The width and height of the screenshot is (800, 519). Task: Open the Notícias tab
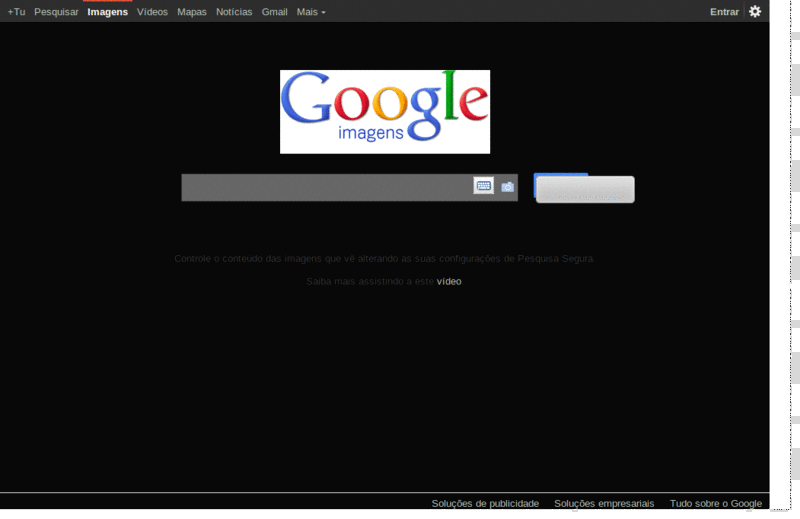pyautogui.click(x=234, y=12)
